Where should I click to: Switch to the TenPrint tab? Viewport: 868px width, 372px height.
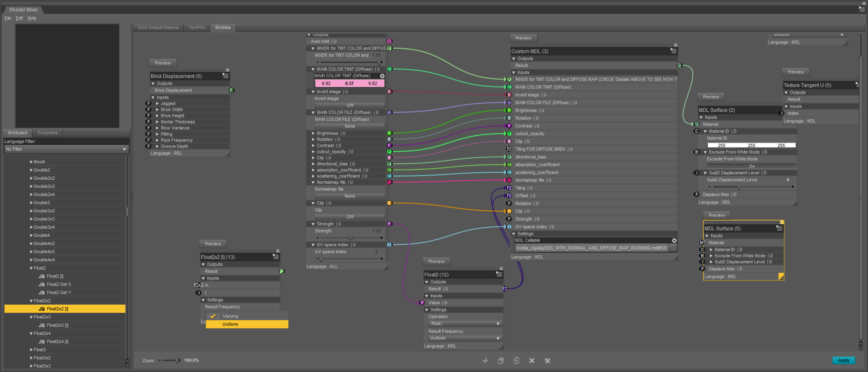pyautogui.click(x=197, y=27)
